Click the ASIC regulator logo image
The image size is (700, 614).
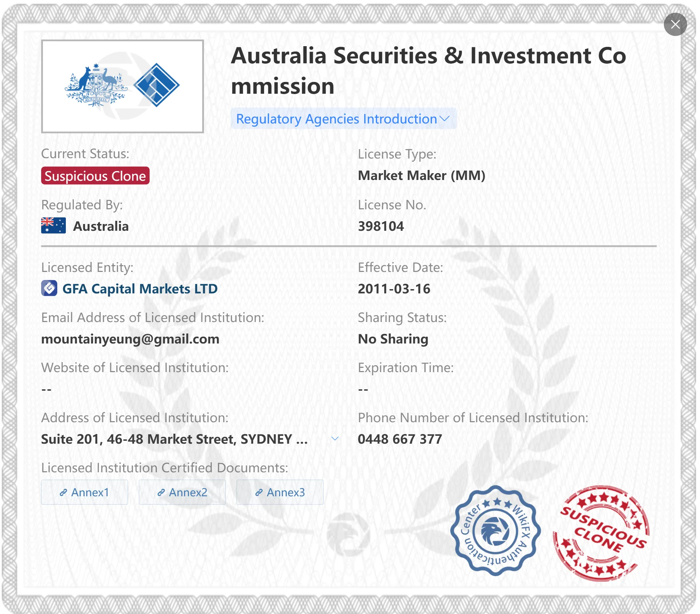point(122,86)
